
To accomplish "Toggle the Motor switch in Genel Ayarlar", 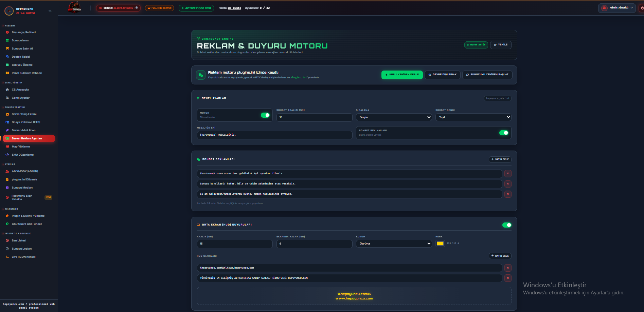I will click(265, 115).
